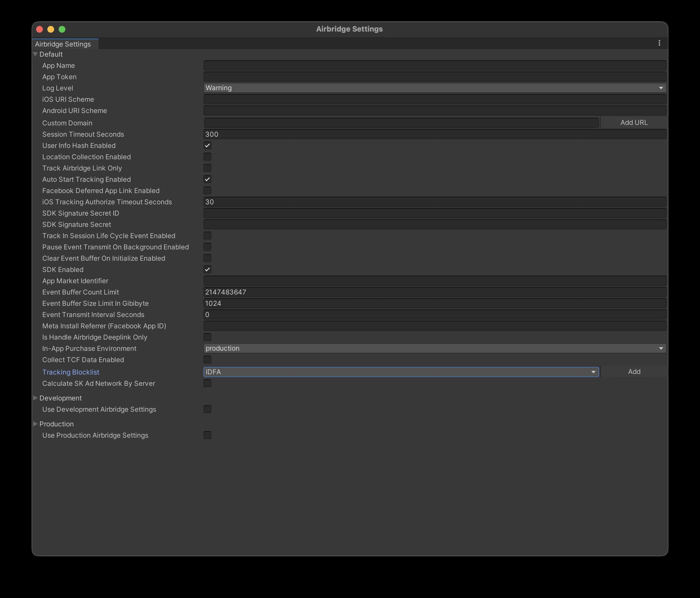700x598 pixels.
Task: Check Collect TCF Data Enabled
Action: tap(207, 360)
